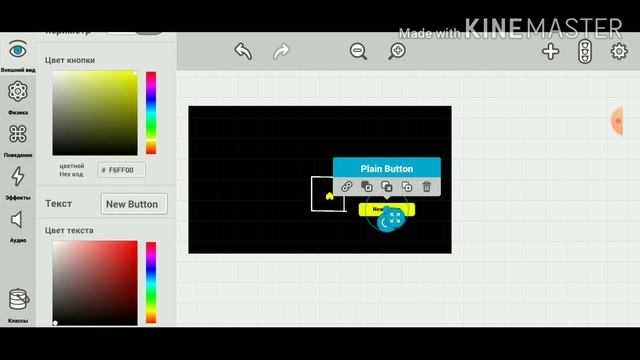Screen dimensions: 640x360
Task: Add a new object with plus icon
Action: [551, 52]
